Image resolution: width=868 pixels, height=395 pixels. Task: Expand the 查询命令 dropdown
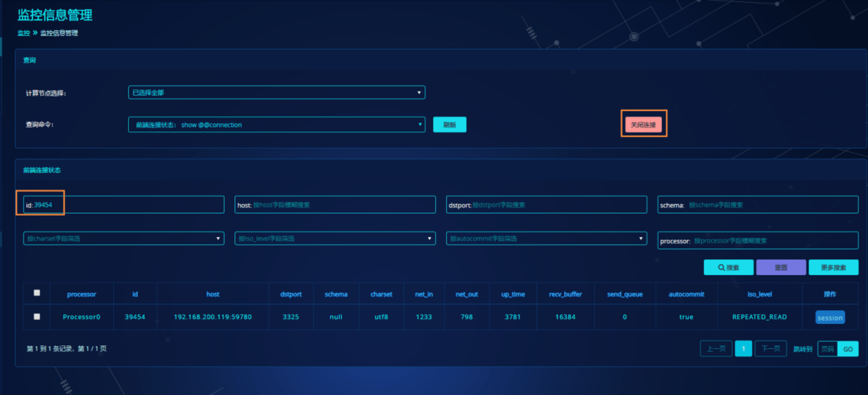pyautogui.click(x=277, y=125)
